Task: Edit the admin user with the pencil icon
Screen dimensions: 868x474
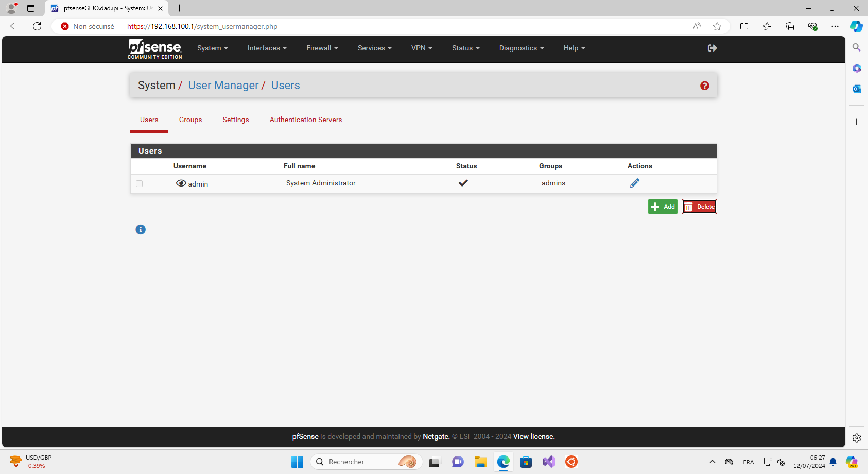Action: (x=635, y=183)
